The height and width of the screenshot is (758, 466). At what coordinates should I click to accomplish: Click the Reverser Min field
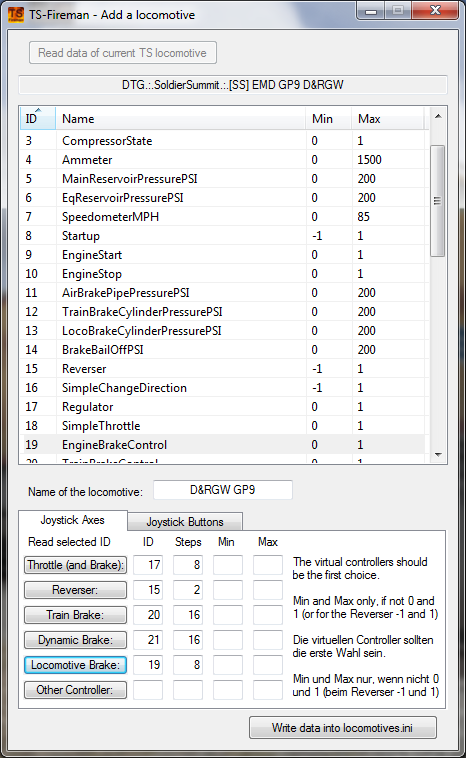(228, 590)
